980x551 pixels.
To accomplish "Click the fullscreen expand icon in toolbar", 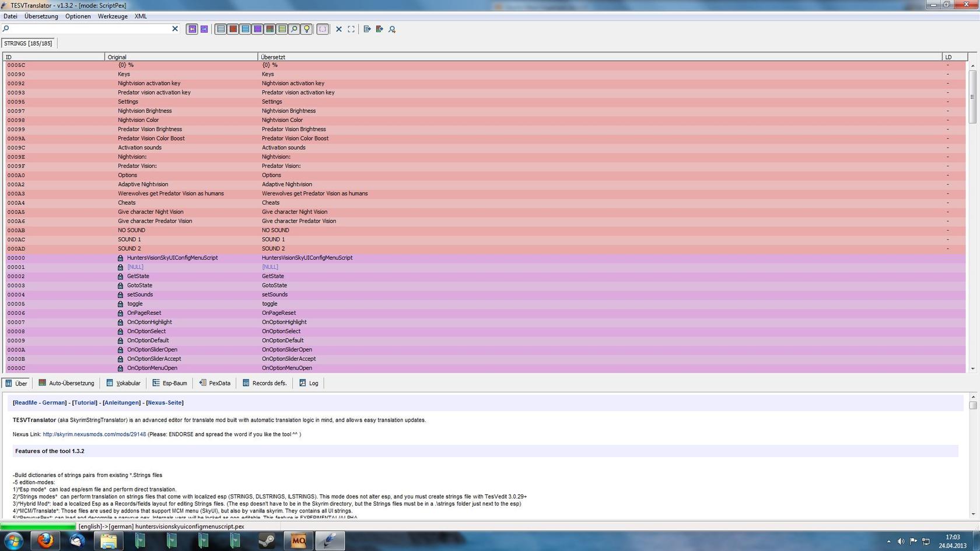I will coord(351,29).
